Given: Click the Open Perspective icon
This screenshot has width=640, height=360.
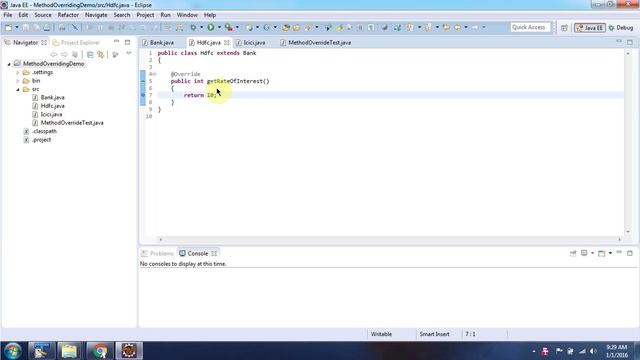Looking at the screenshot, I should pos(564,28).
